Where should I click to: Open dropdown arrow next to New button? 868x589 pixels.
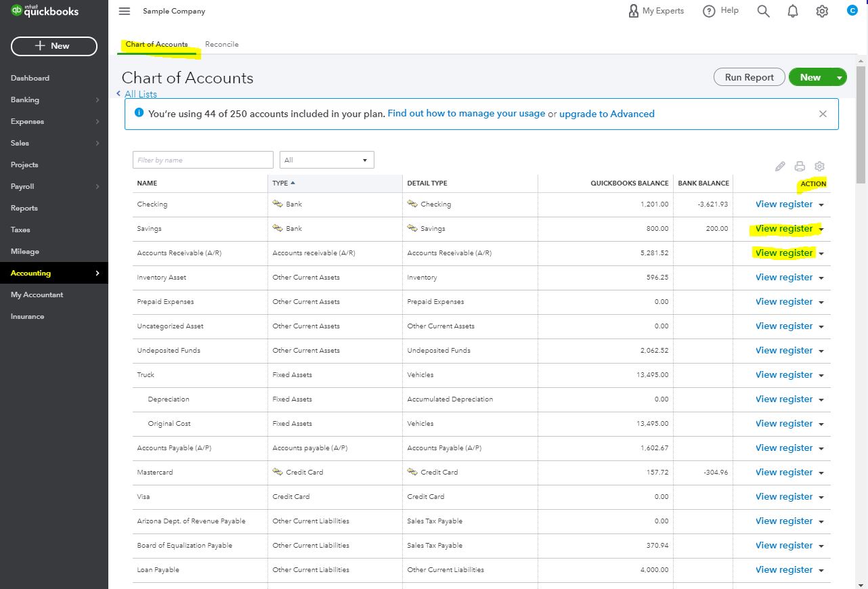click(839, 78)
